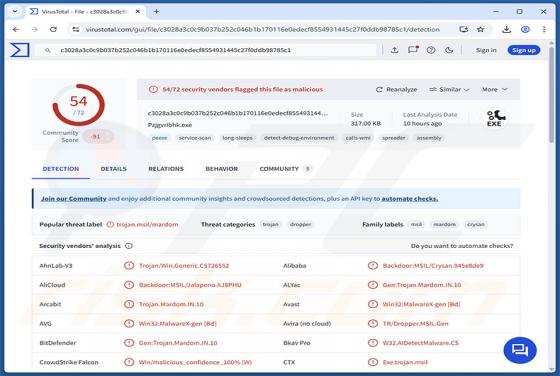Switch to the DETAILS tab
This screenshot has width=560, height=376.
click(x=114, y=169)
